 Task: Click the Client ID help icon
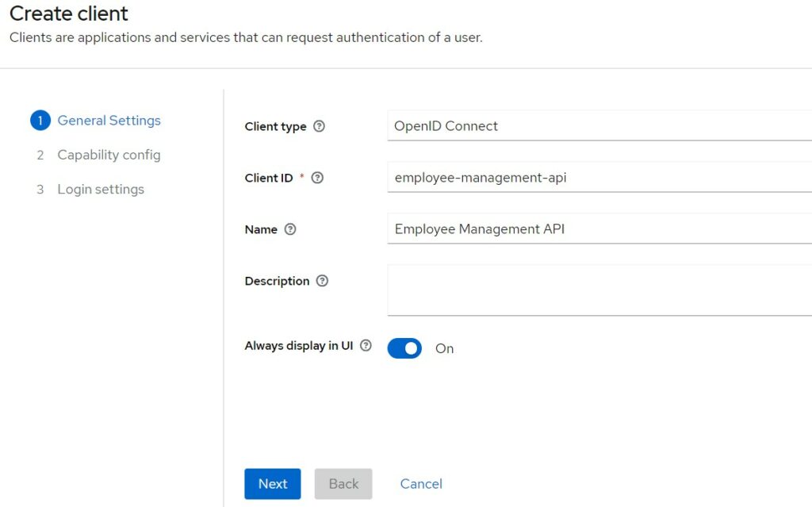[x=316, y=178]
